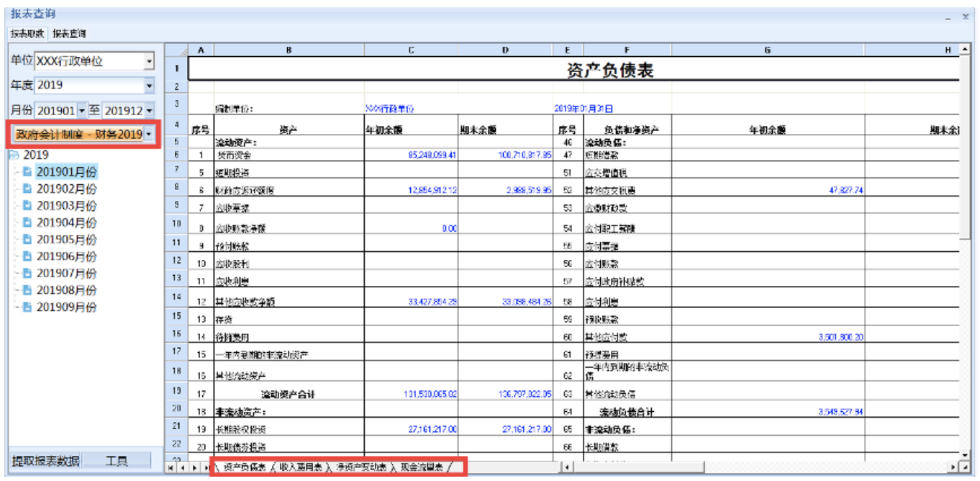Open the start month 201901 dropdown
Screen dimensions: 980x481
coord(81,111)
